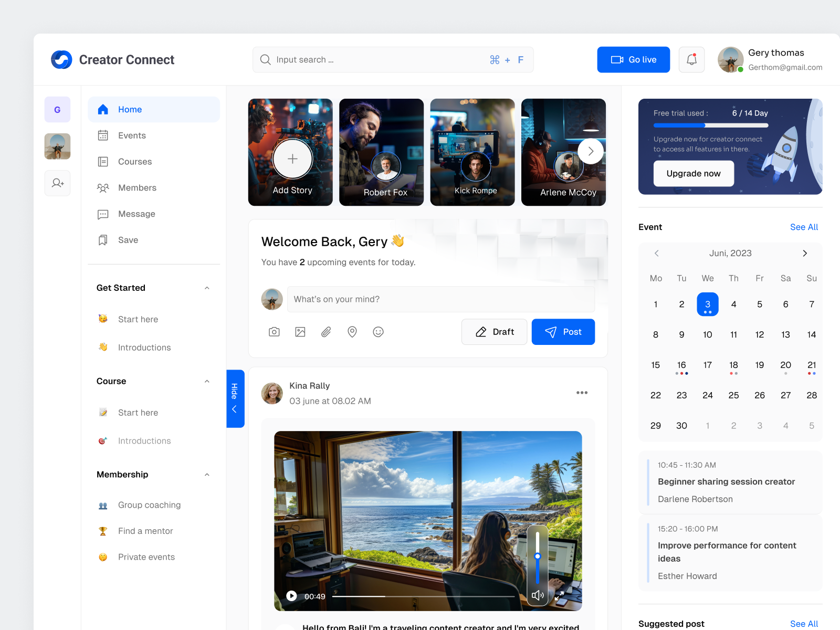Click the paperclip attachment icon
Screen dimensions: 840x630
click(x=325, y=332)
